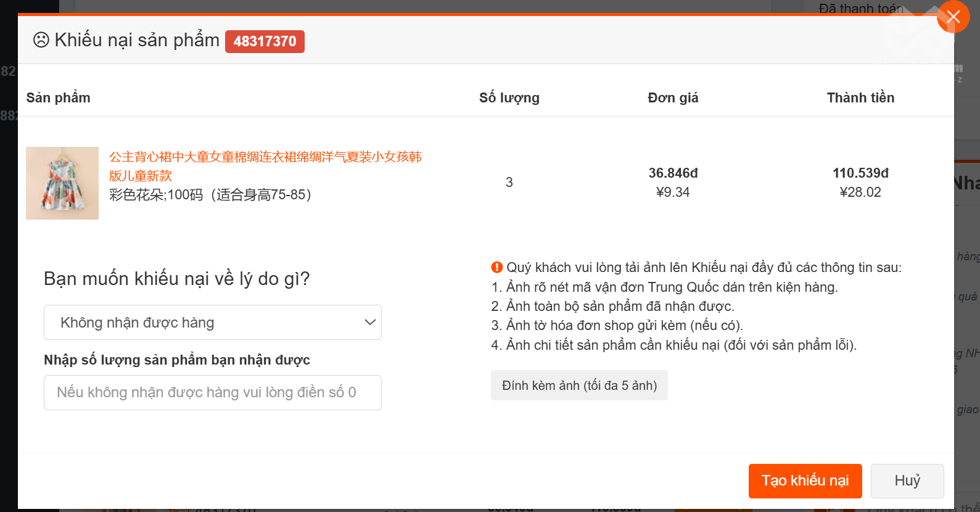Select the order number badge 48317370
The height and width of the screenshot is (512, 980).
coord(265,41)
